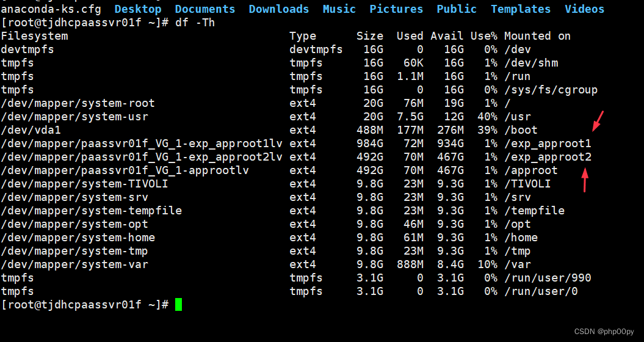Viewport: 644px width, 342px height.
Task: Click /dev/mapper/system-var filesystem entry
Action: tap(74, 264)
